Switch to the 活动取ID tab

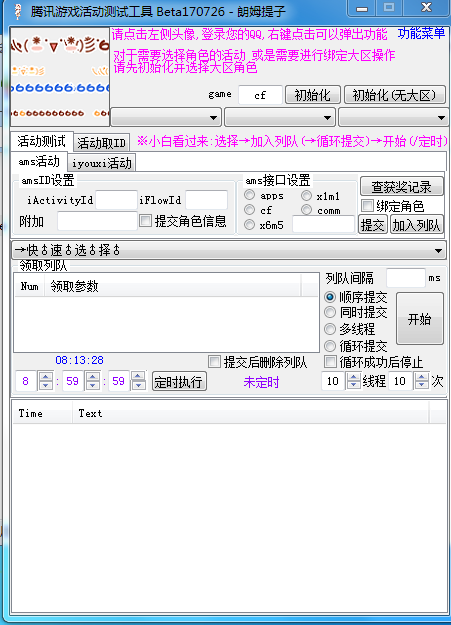click(x=101, y=143)
